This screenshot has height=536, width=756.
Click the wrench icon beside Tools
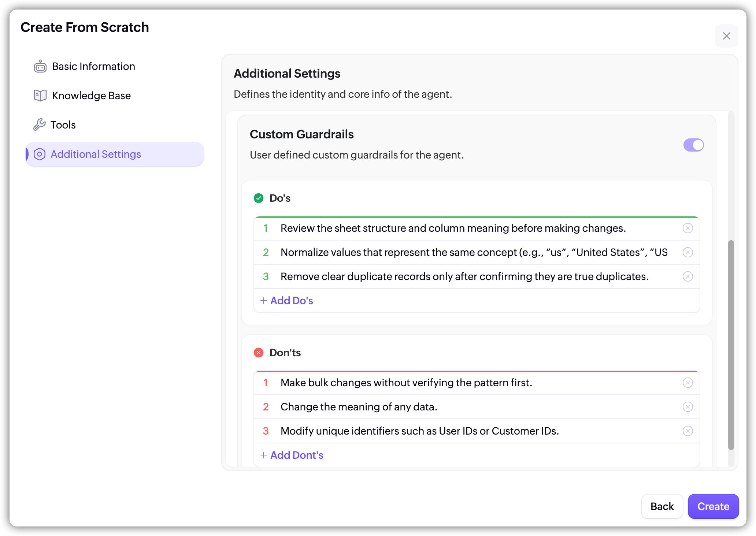(40, 125)
